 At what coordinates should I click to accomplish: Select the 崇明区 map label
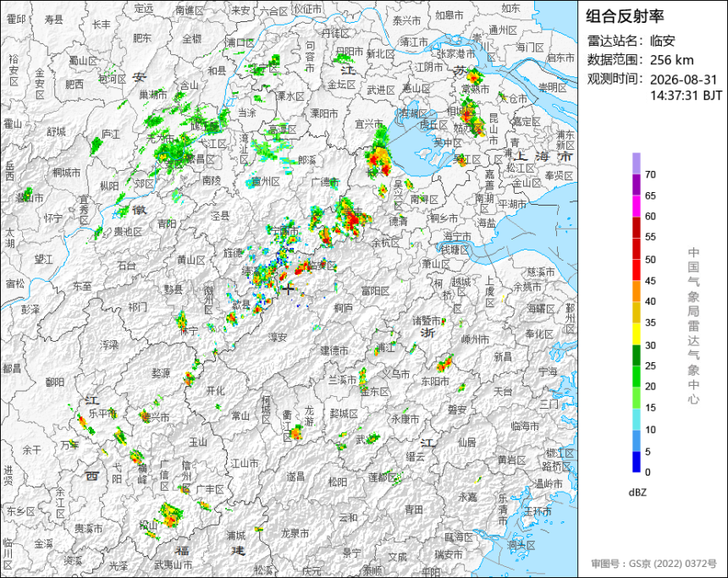pos(553,87)
